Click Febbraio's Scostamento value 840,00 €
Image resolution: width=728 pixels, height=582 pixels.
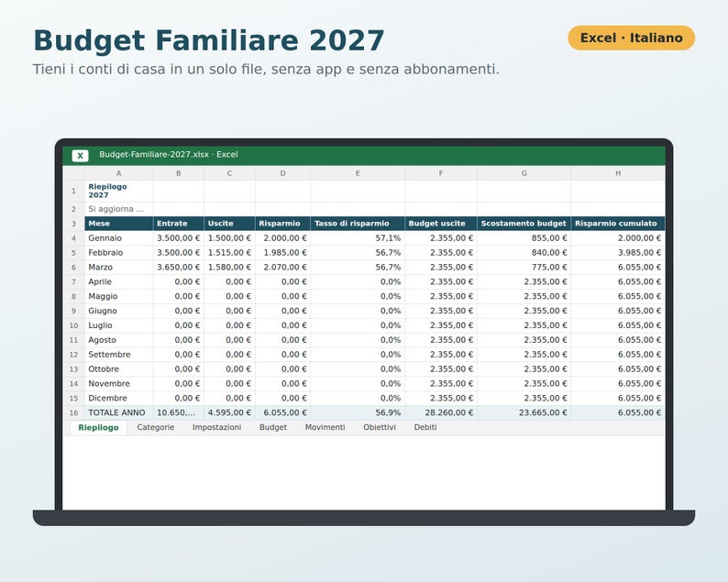coord(524,252)
